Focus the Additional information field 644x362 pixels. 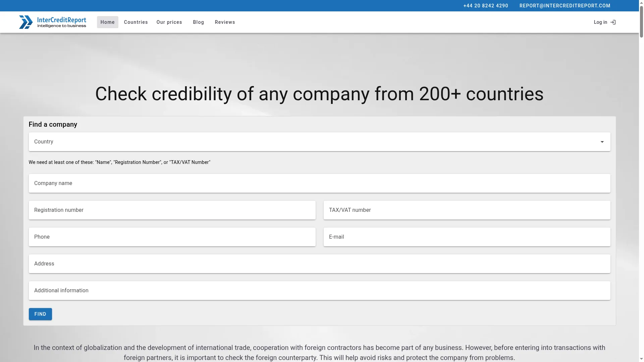[320, 291]
